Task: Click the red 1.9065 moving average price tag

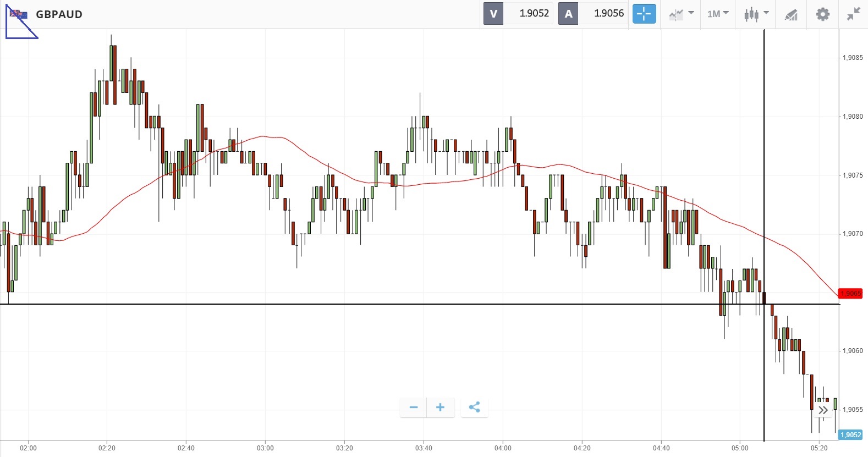Action: point(850,294)
